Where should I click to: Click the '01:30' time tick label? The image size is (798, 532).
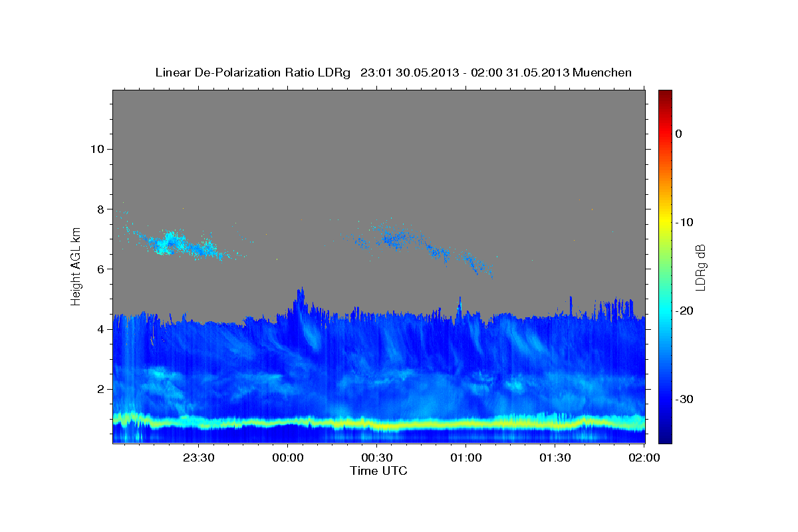555,458
